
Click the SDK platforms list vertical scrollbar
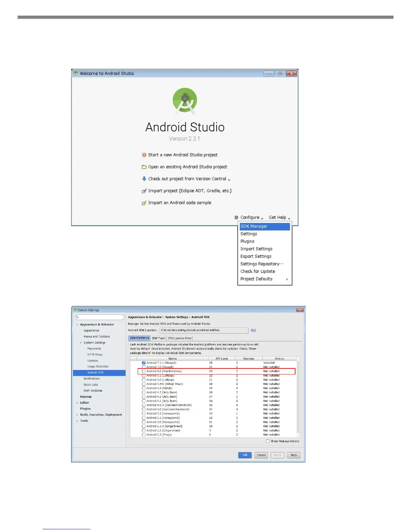(298, 397)
